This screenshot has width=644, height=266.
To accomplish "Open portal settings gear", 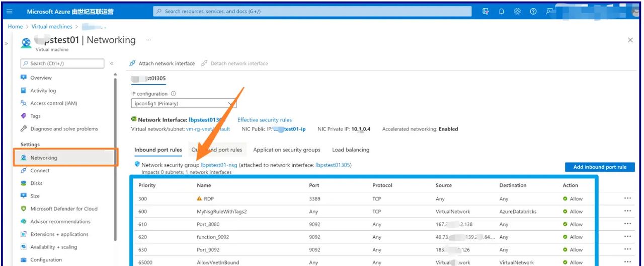I will pyautogui.click(x=517, y=12).
